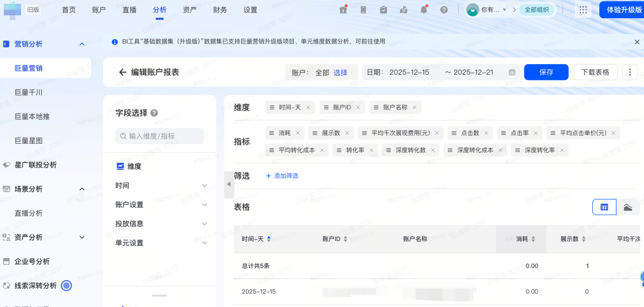Open the notification bell
This screenshot has height=307, width=644.
click(x=424, y=10)
